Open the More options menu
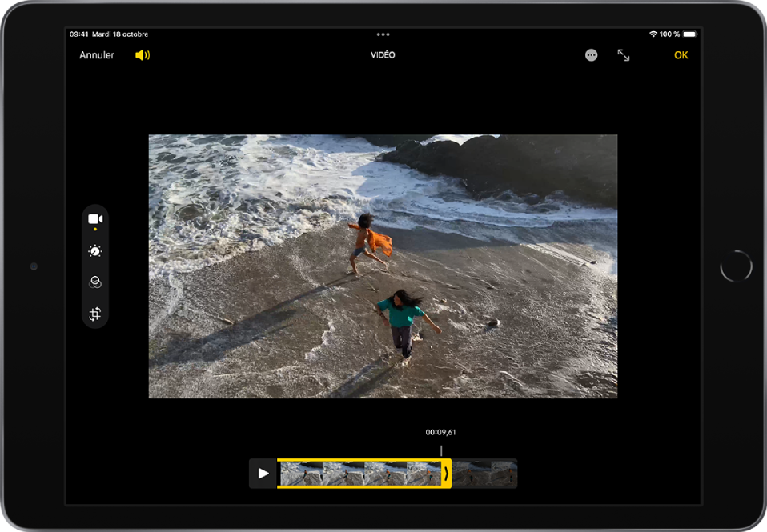767x532 pixels. [591, 55]
